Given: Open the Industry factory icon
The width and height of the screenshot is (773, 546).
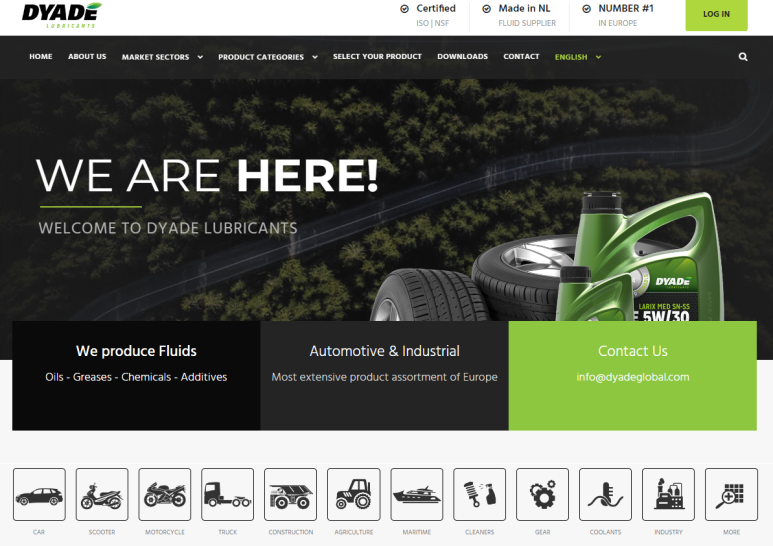Looking at the screenshot, I should (x=668, y=494).
